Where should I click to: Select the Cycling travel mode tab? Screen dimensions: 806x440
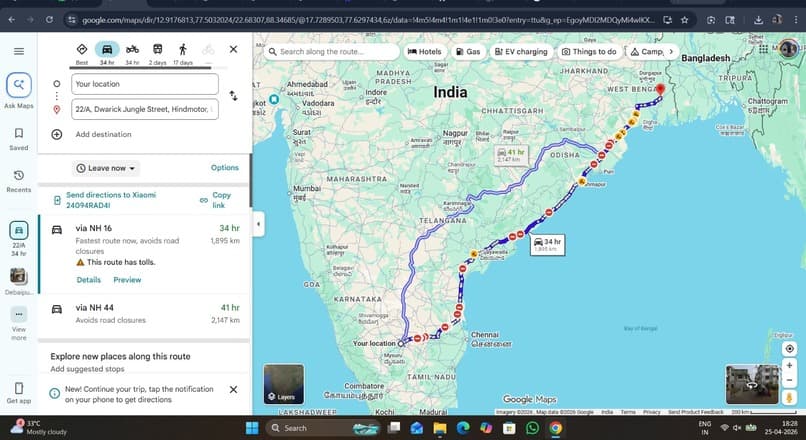point(208,53)
